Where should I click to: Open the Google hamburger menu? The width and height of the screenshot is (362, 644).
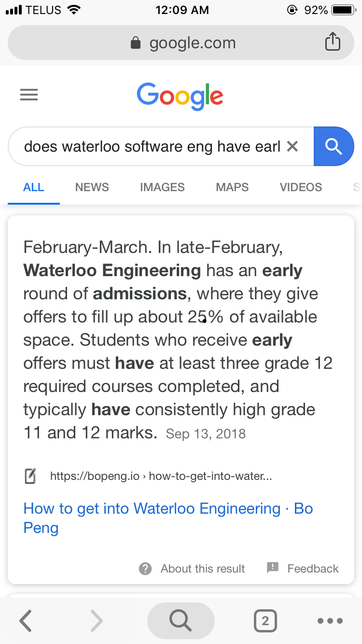point(29,95)
